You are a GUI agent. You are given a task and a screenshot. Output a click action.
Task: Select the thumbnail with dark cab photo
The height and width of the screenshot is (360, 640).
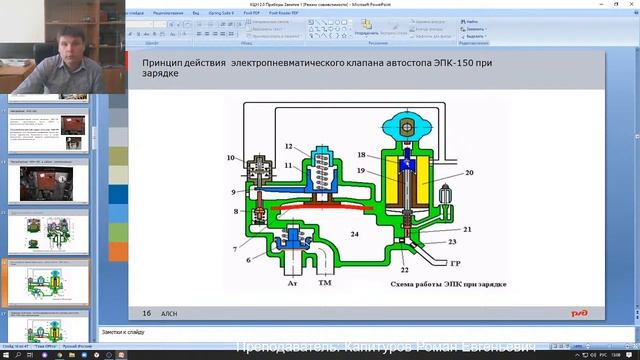point(48,182)
